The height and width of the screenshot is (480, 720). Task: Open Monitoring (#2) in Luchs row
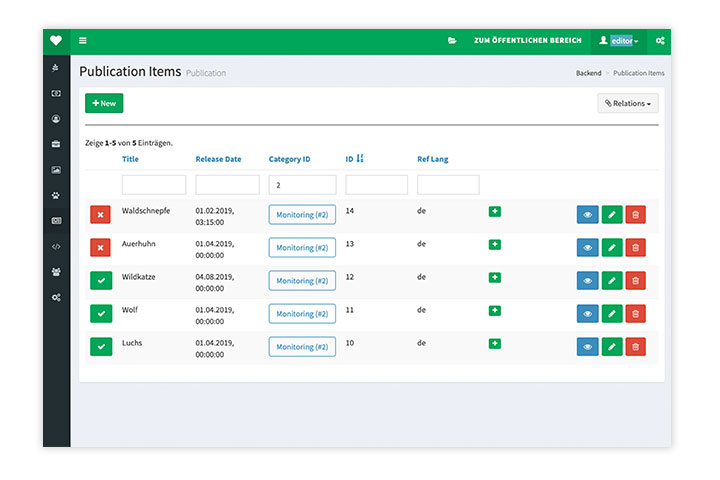pos(302,347)
